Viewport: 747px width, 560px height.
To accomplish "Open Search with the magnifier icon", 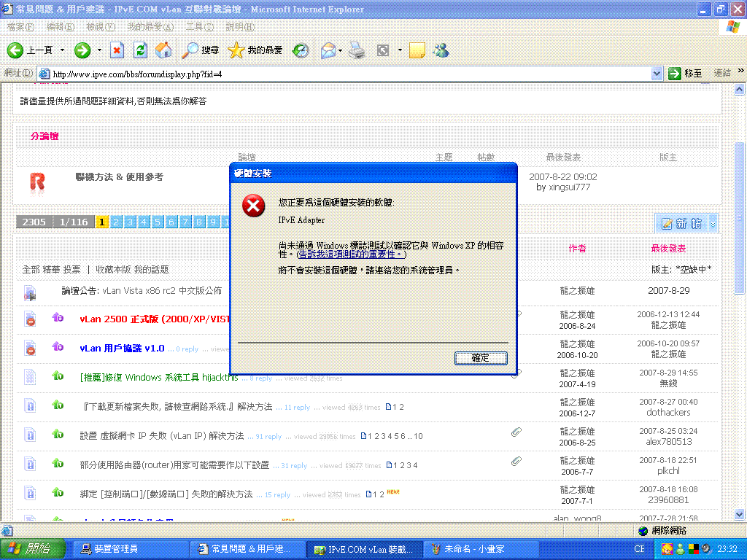I will coord(190,50).
